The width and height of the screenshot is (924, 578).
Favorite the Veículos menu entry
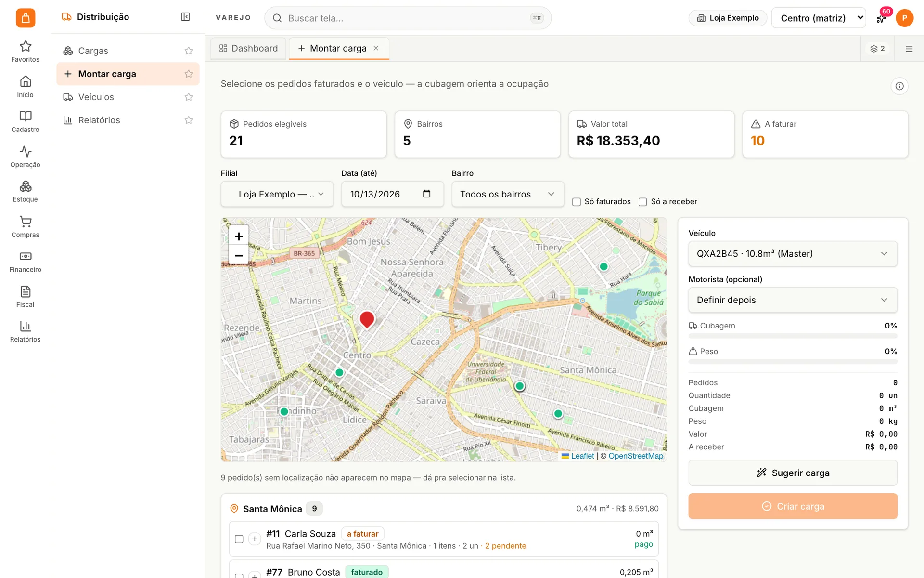coord(189,97)
